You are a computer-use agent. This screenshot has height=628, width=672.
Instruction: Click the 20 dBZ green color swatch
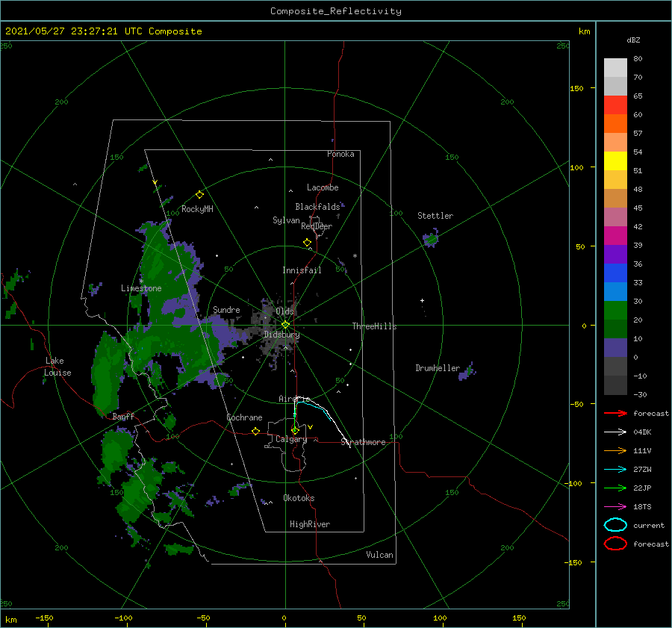pos(615,311)
